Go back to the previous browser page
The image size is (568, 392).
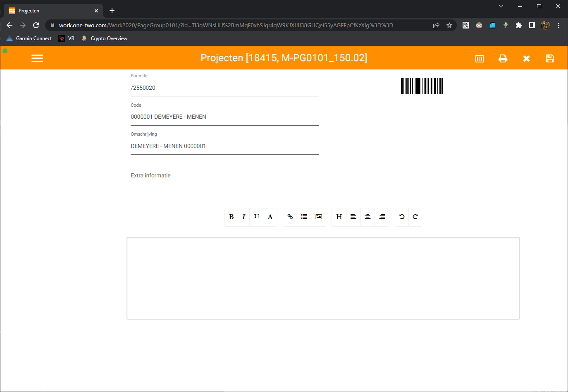coord(10,25)
